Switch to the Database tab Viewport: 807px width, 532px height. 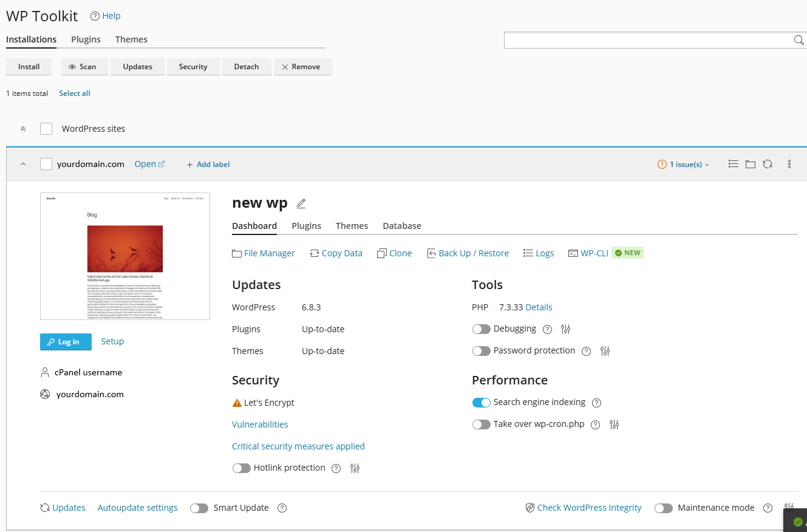[401, 226]
